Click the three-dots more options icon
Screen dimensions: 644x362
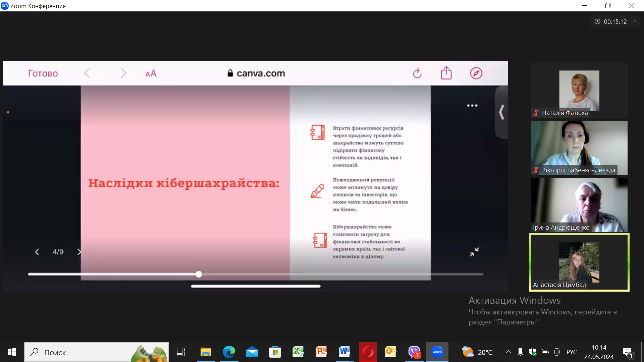pyautogui.click(x=472, y=106)
